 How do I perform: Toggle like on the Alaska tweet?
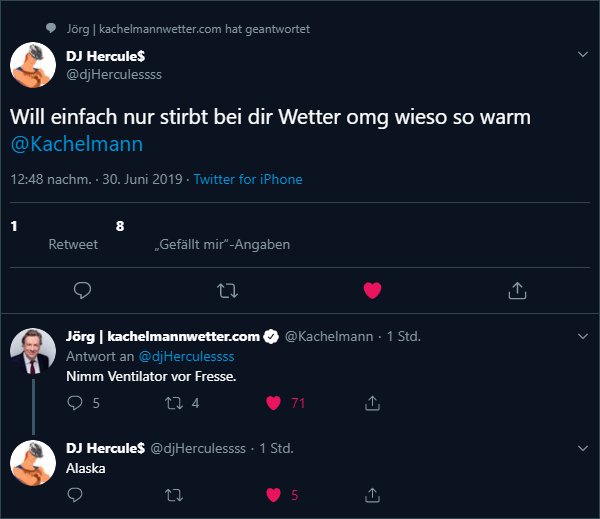click(x=273, y=494)
